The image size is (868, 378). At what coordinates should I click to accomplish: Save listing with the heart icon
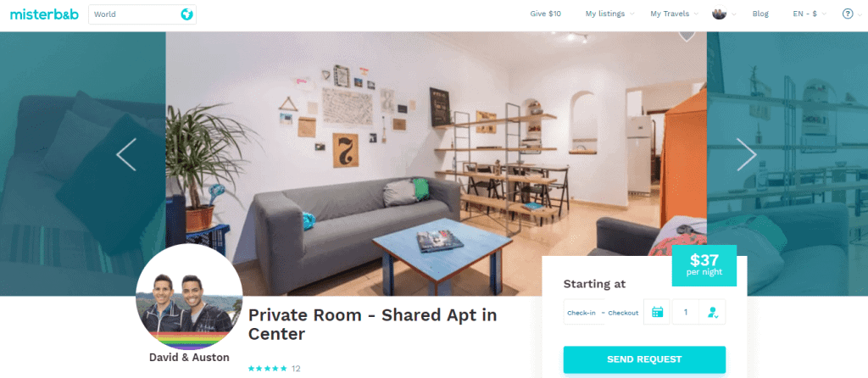(687, 36)
